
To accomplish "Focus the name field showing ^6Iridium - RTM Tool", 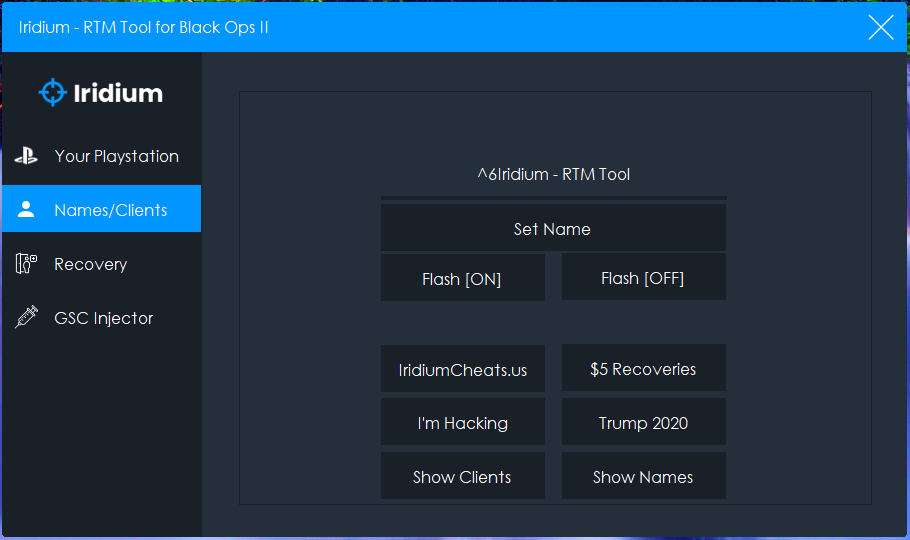I will tap(554, 175).
